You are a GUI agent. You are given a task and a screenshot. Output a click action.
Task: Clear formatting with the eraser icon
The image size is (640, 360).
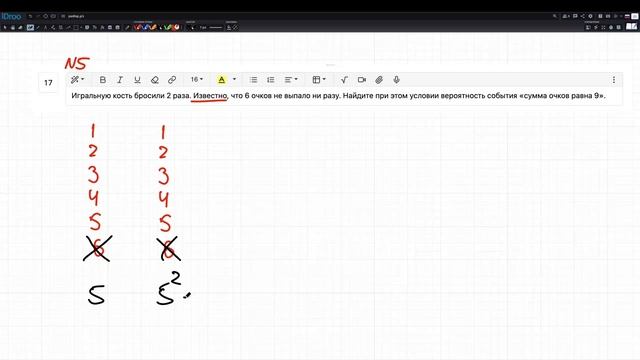point(155,80)
